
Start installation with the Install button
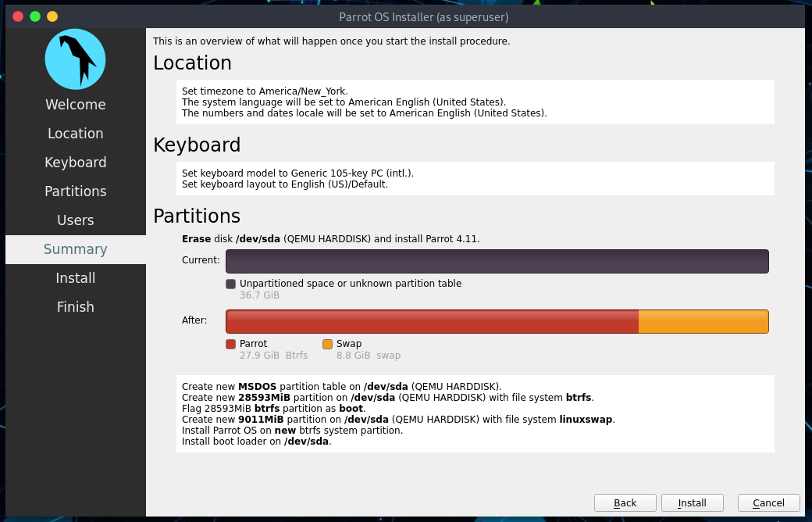click(x=692, y=502)
